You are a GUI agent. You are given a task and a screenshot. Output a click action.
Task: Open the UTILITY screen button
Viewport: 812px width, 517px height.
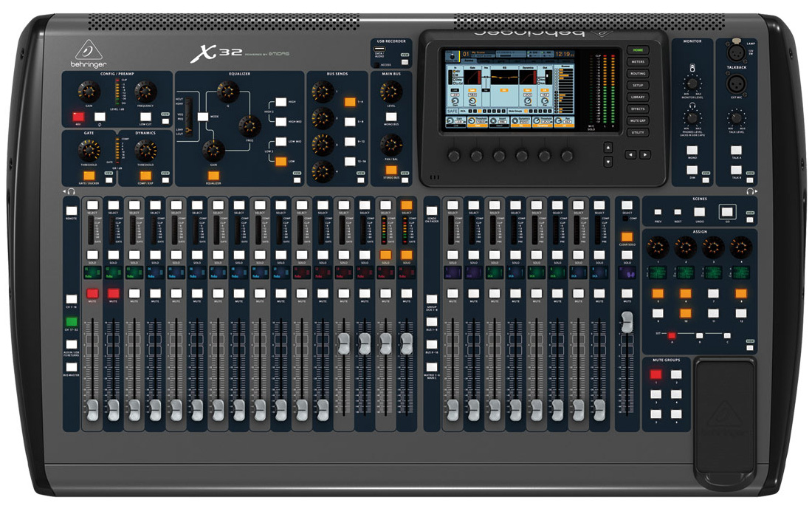638,133
